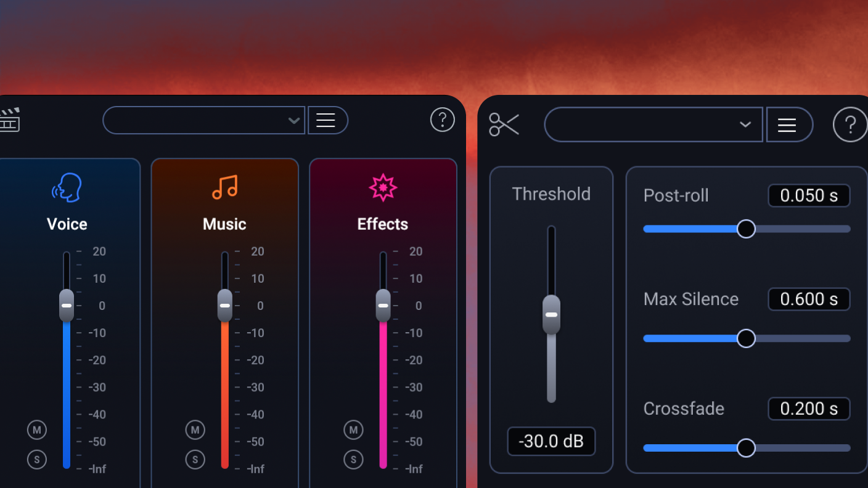The image size is (868, 488).
Task: Click the Voice speaking-head icon
Action: (67, 187)
